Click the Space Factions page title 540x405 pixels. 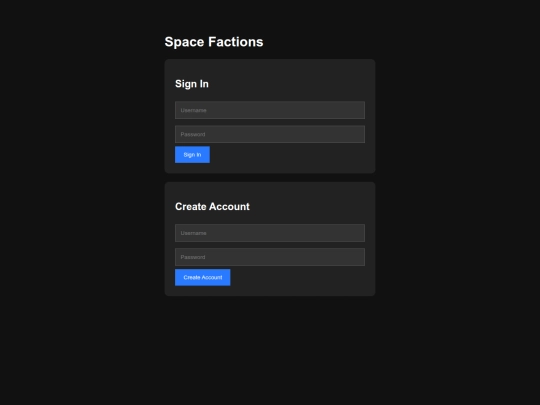click(214, 42)
